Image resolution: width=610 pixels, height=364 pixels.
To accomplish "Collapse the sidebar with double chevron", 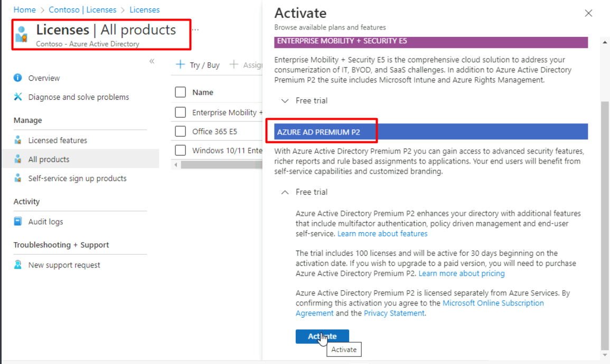I will tap(152, 61).
